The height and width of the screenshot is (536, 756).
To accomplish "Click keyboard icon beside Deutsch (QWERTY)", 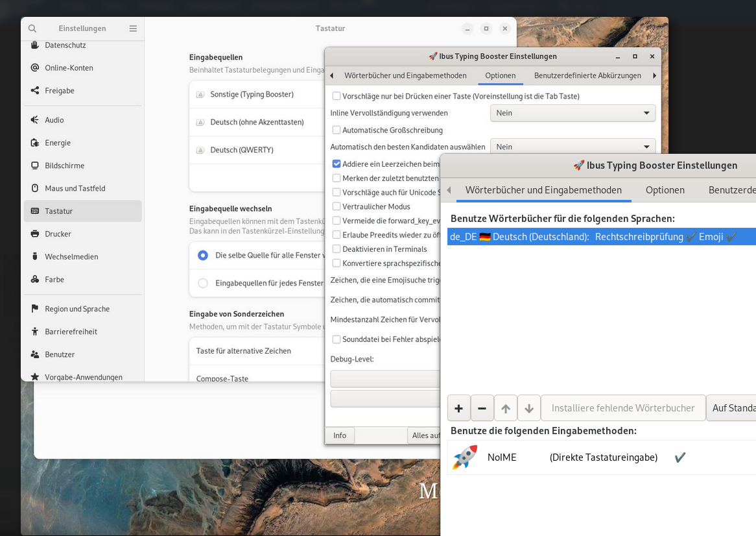I will pos(200,150).
